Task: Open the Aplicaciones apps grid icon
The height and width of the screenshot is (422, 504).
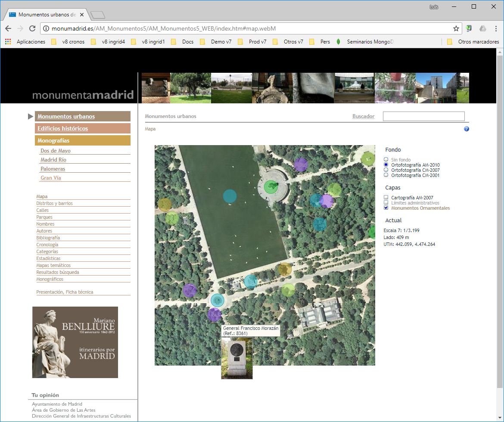Action: [x=8, y=42]
